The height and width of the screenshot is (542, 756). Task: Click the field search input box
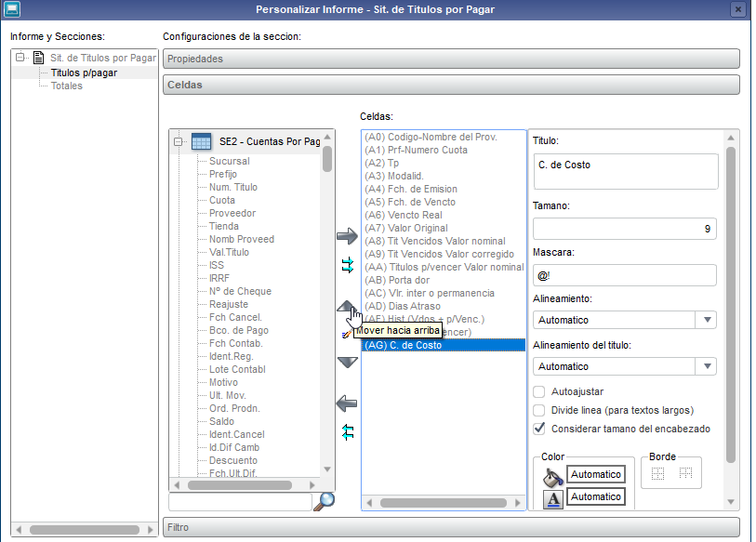tap(240, 501)
